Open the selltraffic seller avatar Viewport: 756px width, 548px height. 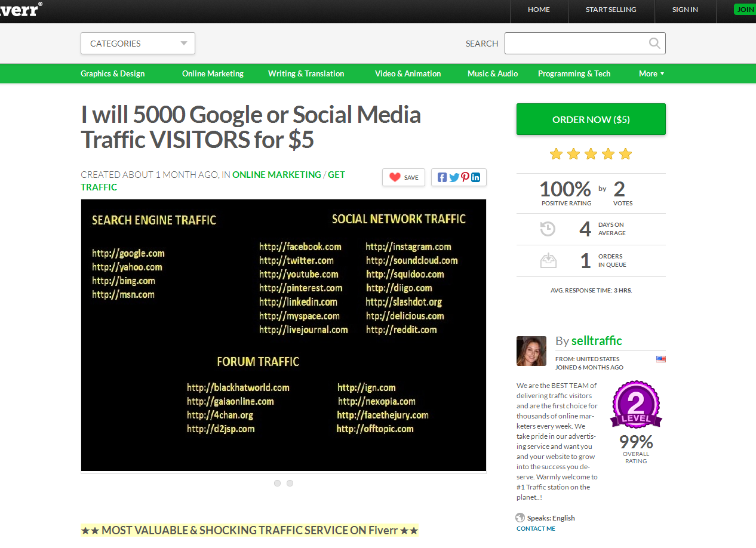pyautogui.click(x=531, y=351)
